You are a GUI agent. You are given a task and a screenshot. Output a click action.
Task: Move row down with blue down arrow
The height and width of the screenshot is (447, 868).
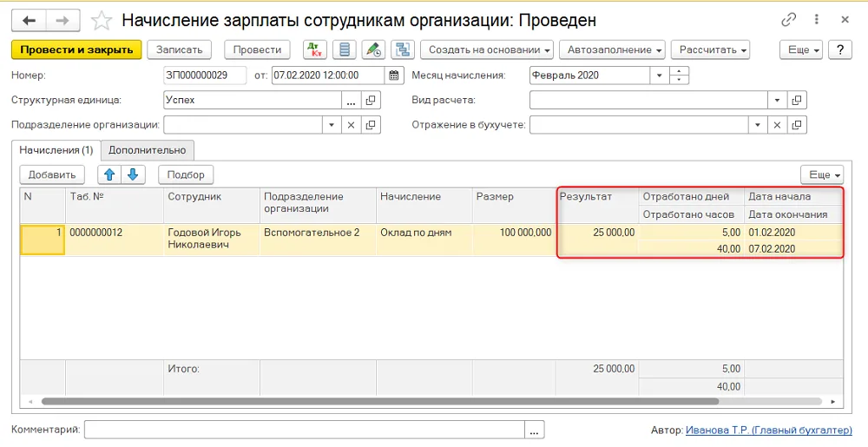pos(133,174)
